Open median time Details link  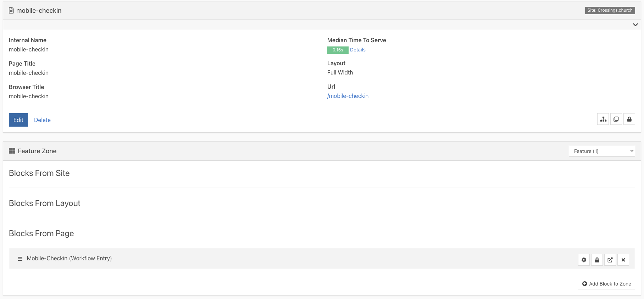pos(357,50)
